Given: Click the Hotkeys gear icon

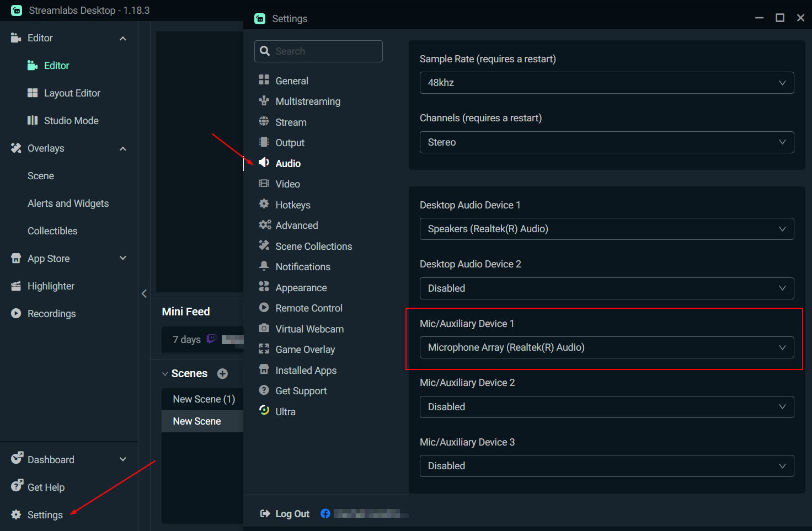Looking at the screenshot, I should (x=264, y=204).
